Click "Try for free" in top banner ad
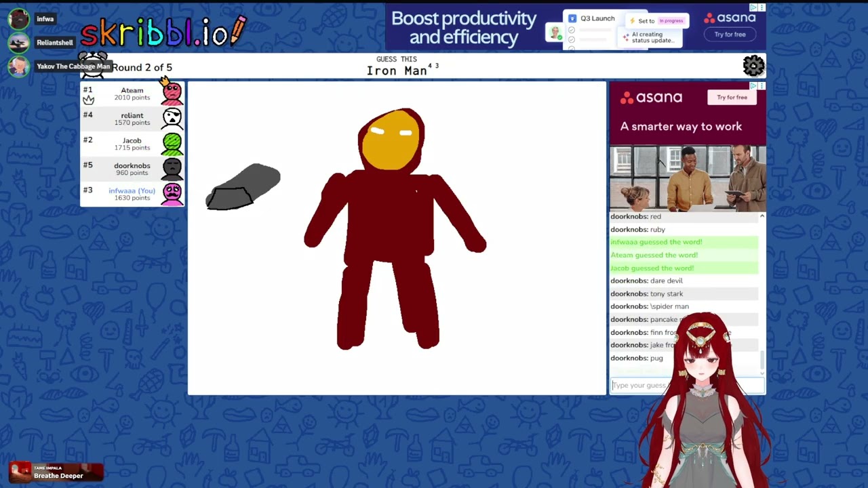The height and width of the screenshot is (488, 868). pos(730,35)
